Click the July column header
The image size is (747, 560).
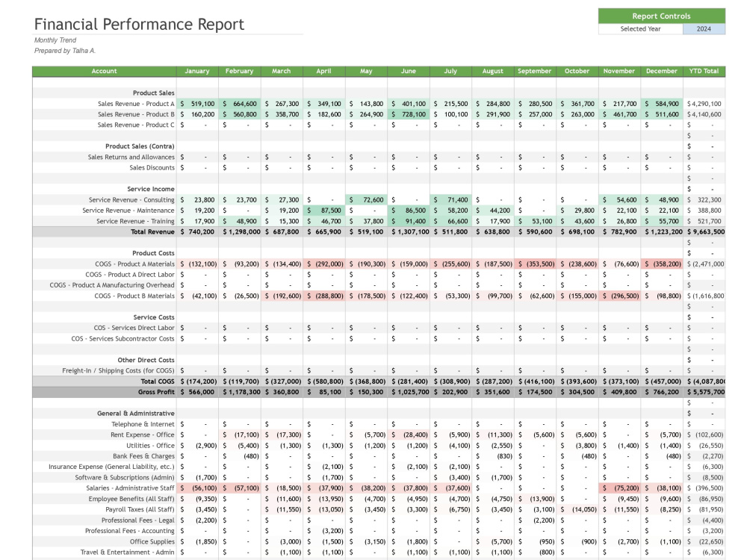point(450,71)
